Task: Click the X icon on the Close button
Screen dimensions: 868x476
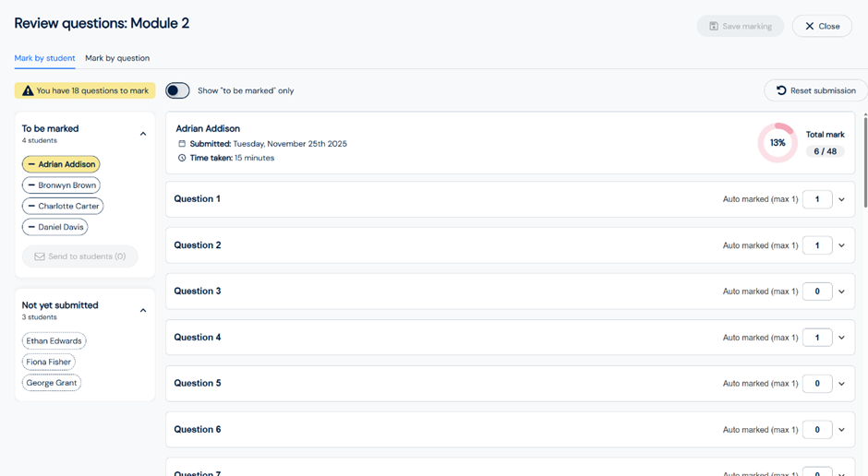Action: click(810, 26)
